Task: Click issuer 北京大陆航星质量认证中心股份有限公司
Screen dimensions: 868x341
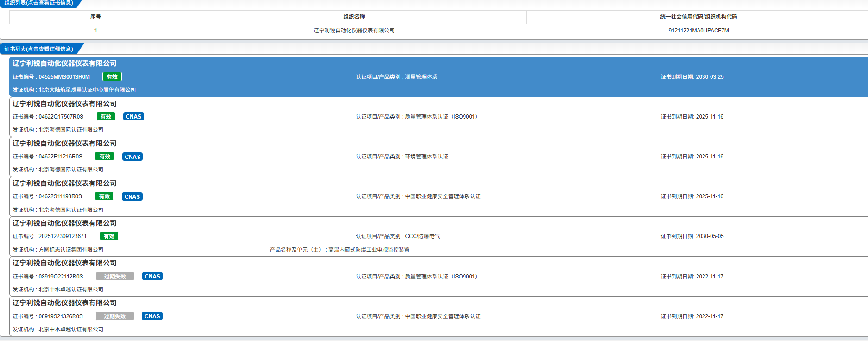Action: pyautogui.click(x=87, y=90)
